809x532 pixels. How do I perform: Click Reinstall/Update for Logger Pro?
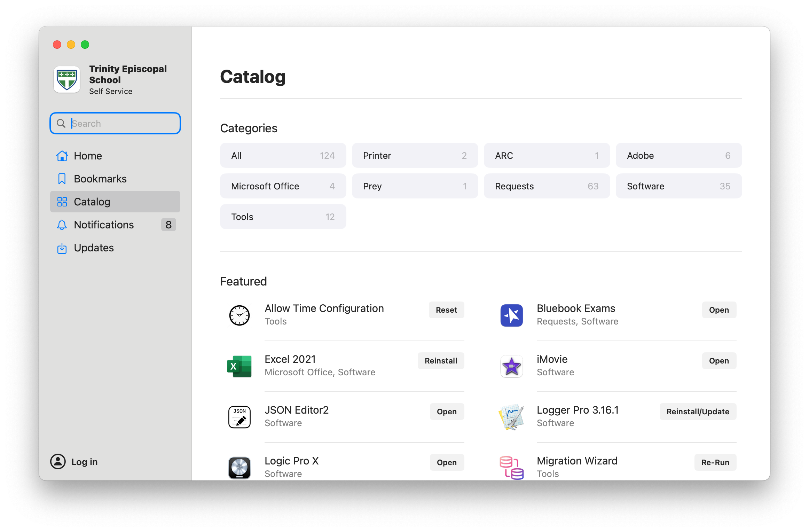coord(698,412)
